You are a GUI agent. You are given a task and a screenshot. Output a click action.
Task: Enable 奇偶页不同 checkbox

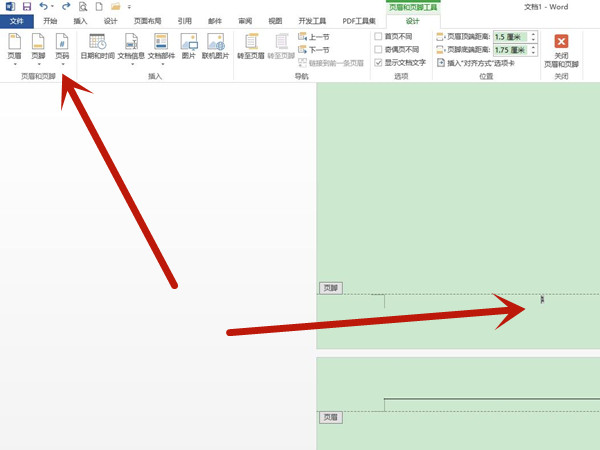tap(378, 49)
